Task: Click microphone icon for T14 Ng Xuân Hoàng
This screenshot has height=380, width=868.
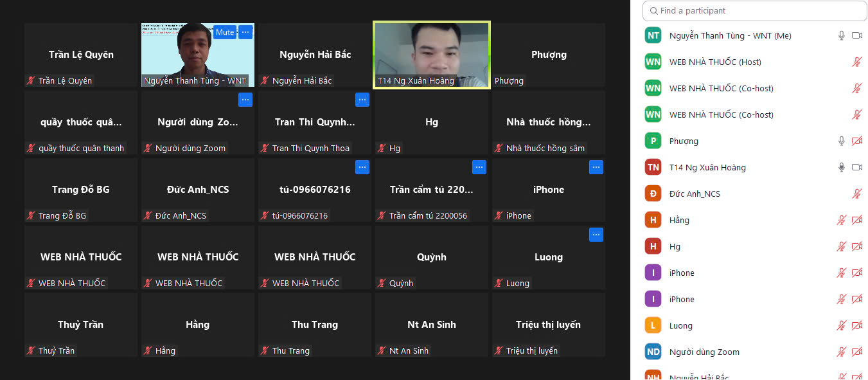Action: [841, 168]
